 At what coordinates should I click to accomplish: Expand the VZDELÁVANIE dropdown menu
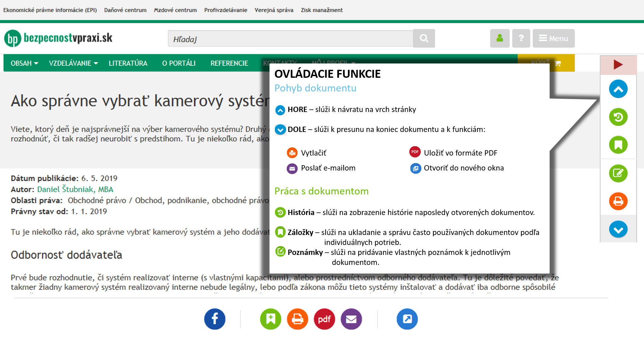73,63
